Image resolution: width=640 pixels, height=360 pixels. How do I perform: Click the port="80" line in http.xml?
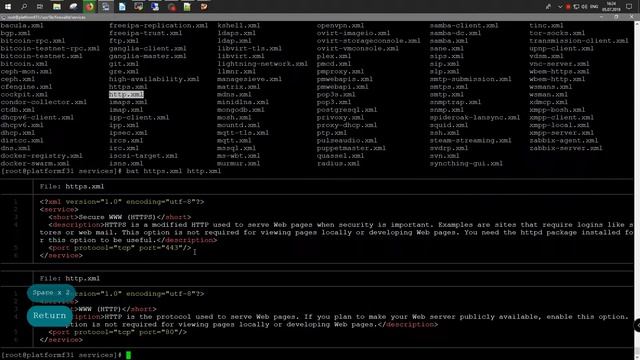[118, 332]
